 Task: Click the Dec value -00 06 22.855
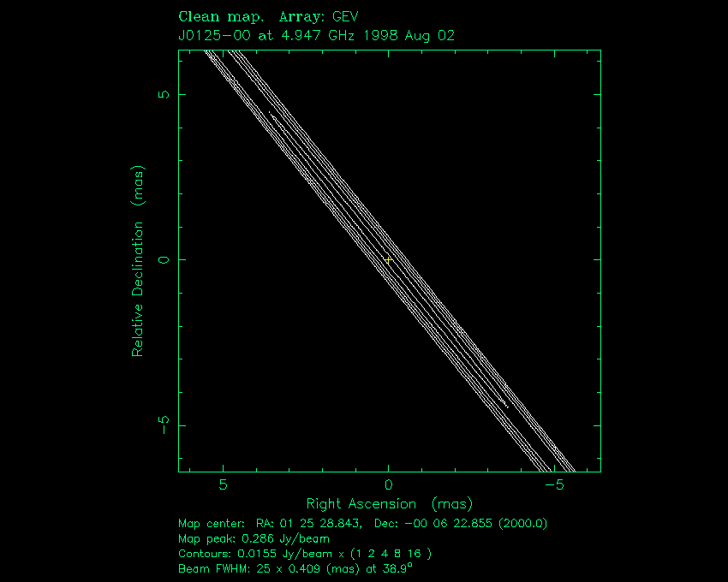(x=451, y=523)
